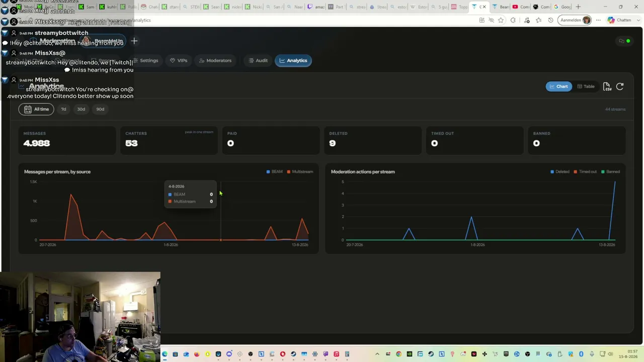The height and width of the screenshot is (362, 644).
Task: Open the Moderators tab
Action: [215, 60]
